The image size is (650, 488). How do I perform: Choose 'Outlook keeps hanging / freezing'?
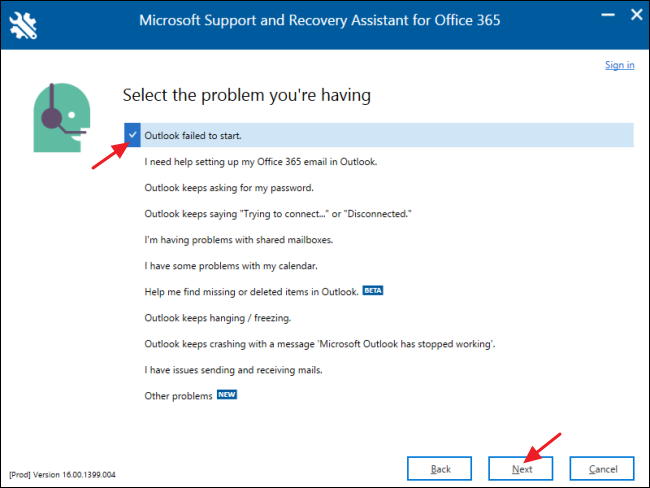point(217,317)
